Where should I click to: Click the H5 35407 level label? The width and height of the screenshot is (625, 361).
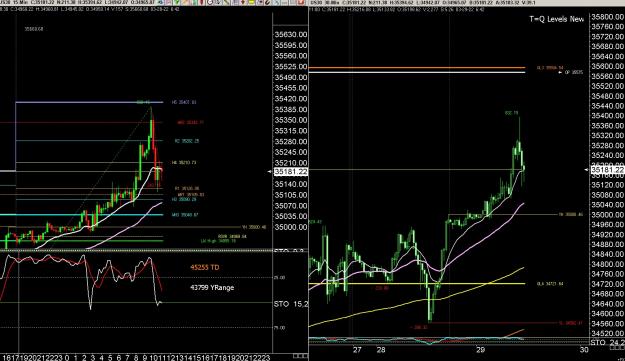pyautogui.click(x=184, y=102)
